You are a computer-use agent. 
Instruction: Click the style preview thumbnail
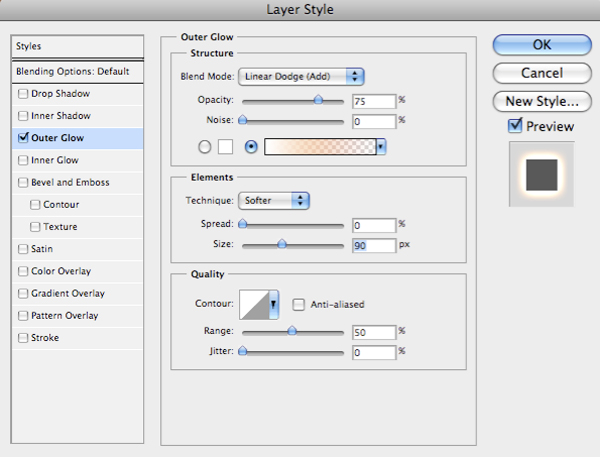[x=541, y=174]
